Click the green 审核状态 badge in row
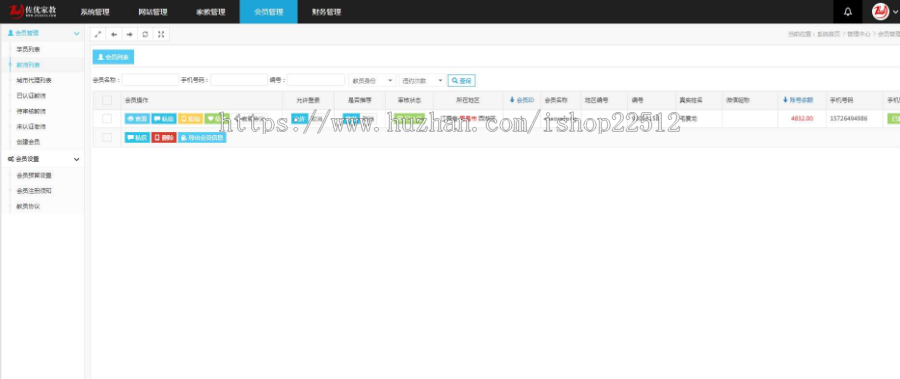Viewport: 900px width, 379px height. [x=410, y=119]
